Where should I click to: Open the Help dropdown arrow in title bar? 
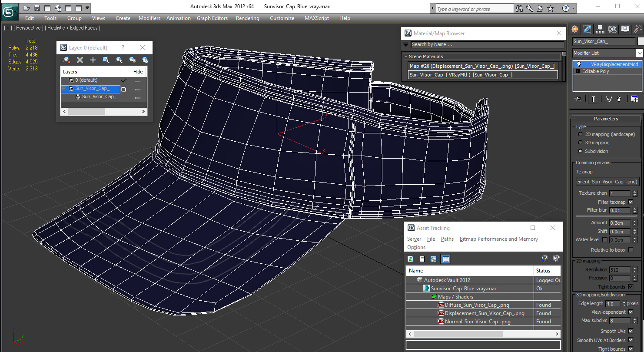click(x=574, y=8)
